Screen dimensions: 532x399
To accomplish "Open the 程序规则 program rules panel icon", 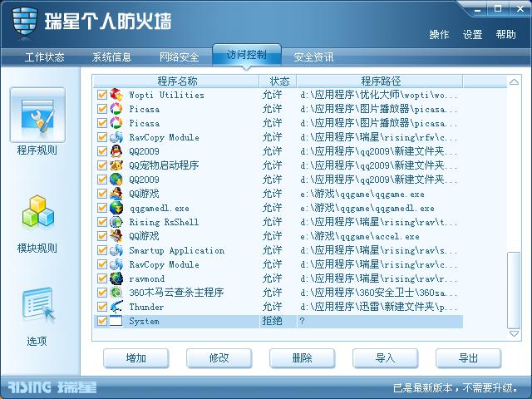I will pos(37,115).
